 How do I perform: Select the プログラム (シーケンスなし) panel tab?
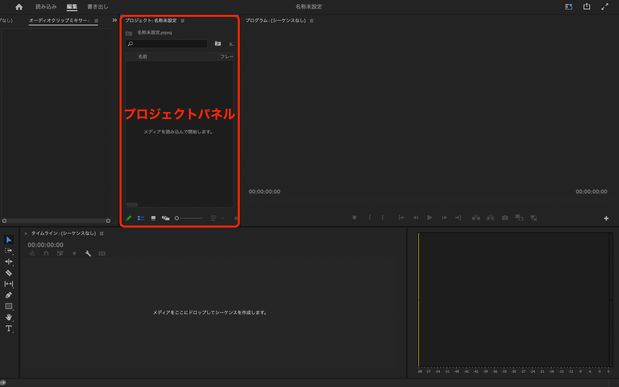click(276, 21)
